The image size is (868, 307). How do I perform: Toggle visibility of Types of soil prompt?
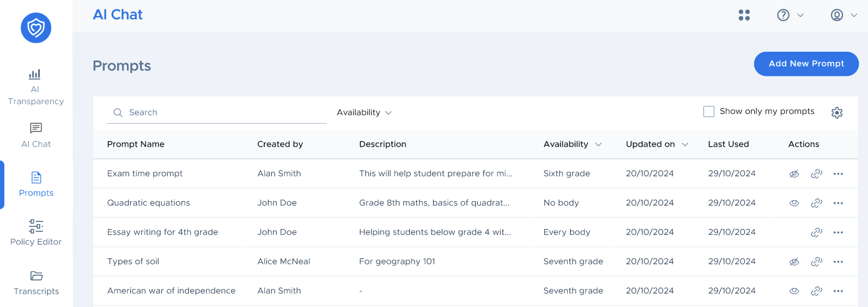click(794, 262)
